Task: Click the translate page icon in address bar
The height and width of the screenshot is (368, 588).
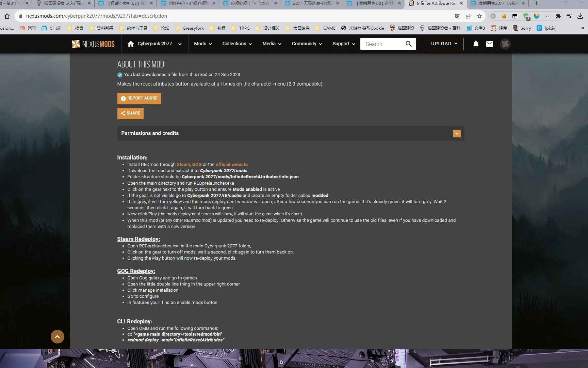Action: (x=458, y=16)
